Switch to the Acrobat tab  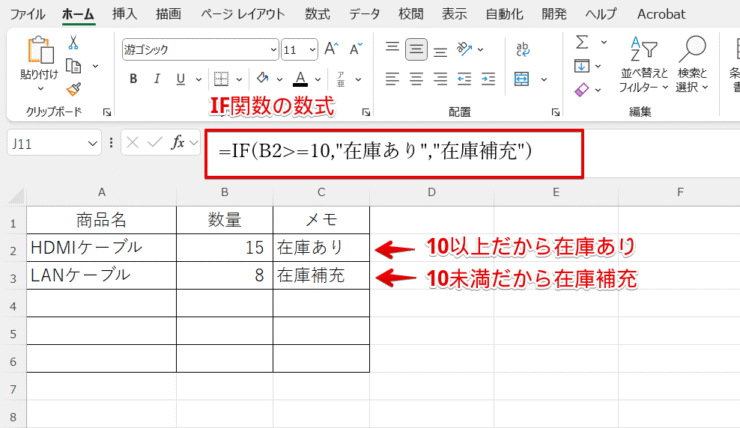661,14
